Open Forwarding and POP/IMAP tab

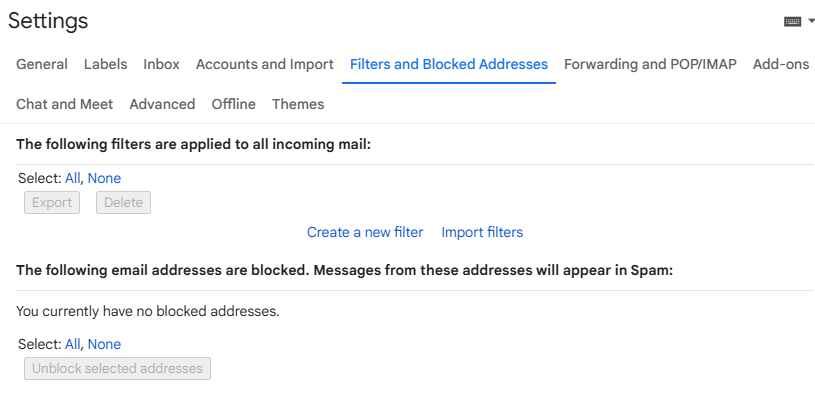click(650, 64)
